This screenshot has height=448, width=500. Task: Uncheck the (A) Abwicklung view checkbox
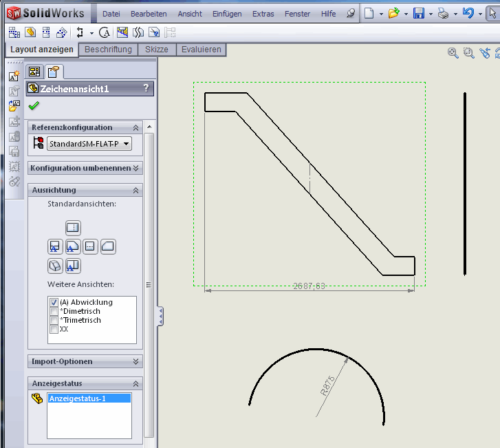pos(54,302)
